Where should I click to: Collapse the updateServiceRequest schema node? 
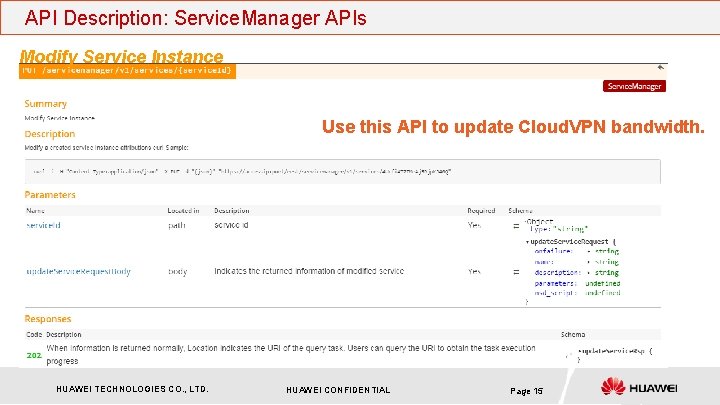(x=528, y=243)
